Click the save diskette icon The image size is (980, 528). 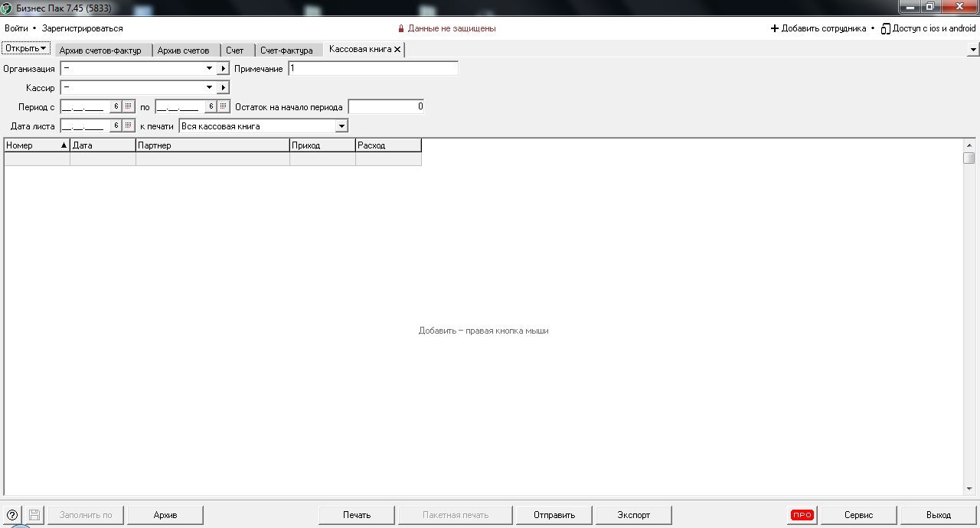(34, 515)
